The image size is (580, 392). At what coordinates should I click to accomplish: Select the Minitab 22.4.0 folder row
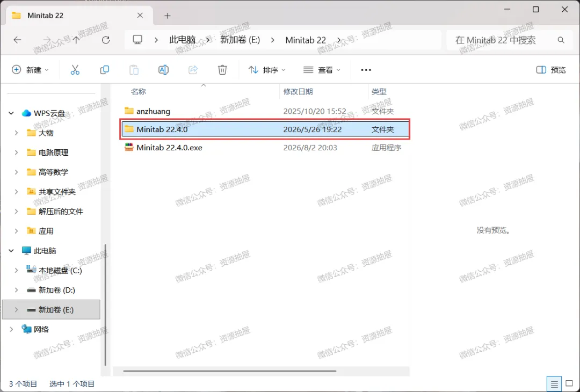tap(265, 129)
